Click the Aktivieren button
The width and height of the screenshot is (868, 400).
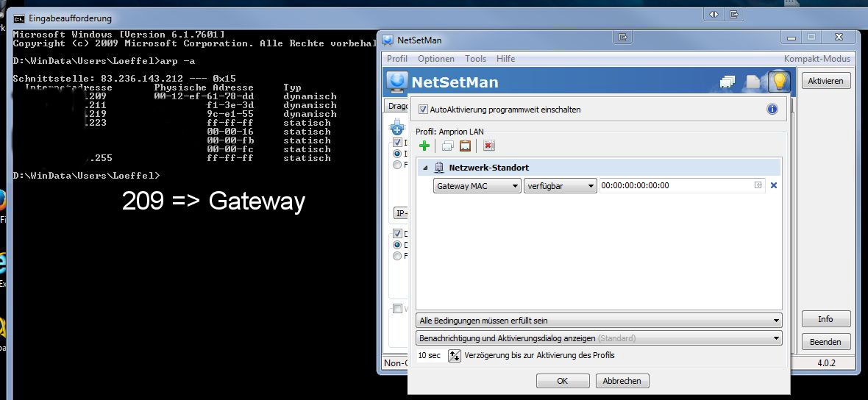pos(825,81)
